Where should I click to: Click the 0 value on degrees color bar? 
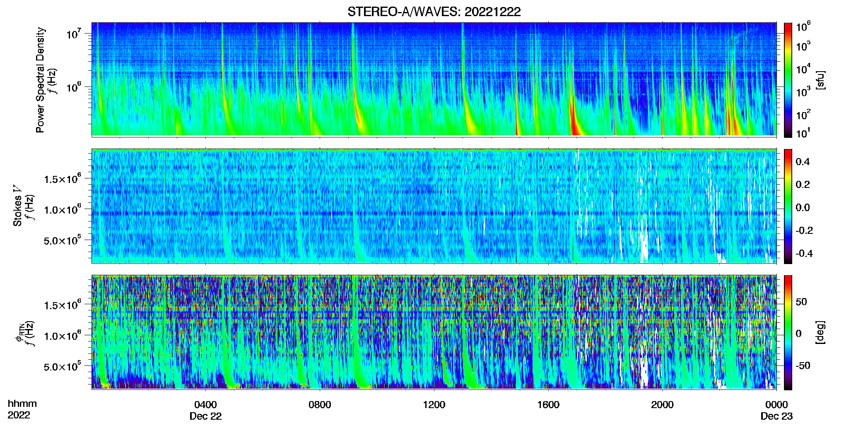[x=798, y=334]
